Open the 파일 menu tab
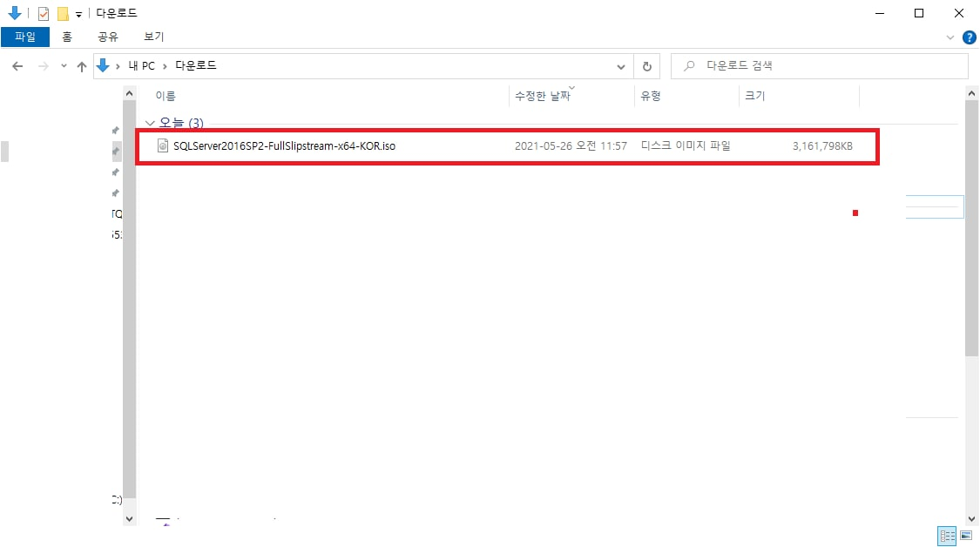The width and height of the screenshot is (980, 547). pyautogui.click(x=25, y=37)
